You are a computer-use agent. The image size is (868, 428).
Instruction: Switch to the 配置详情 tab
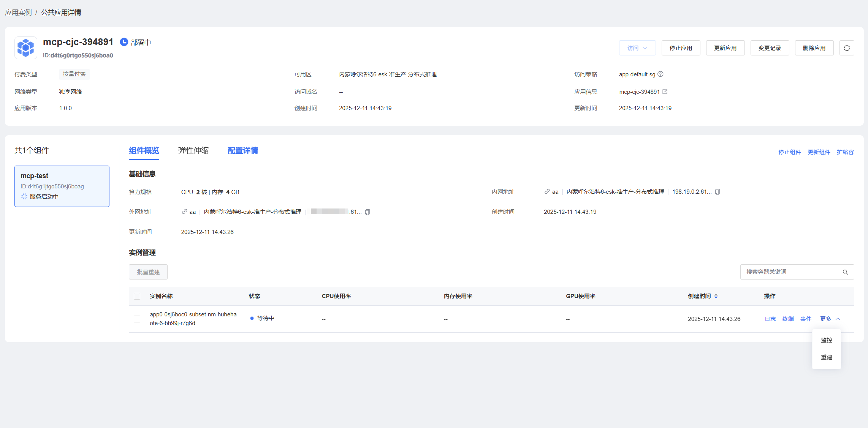[x=242, y=150]
